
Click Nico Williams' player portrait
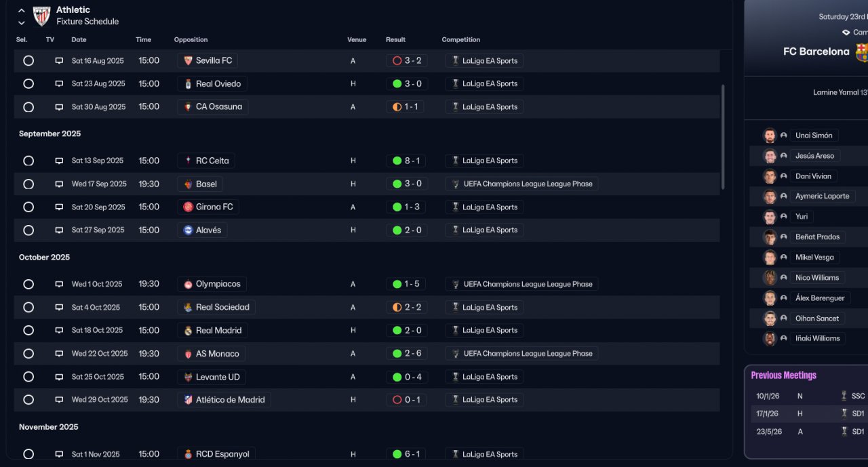point(770,278)
